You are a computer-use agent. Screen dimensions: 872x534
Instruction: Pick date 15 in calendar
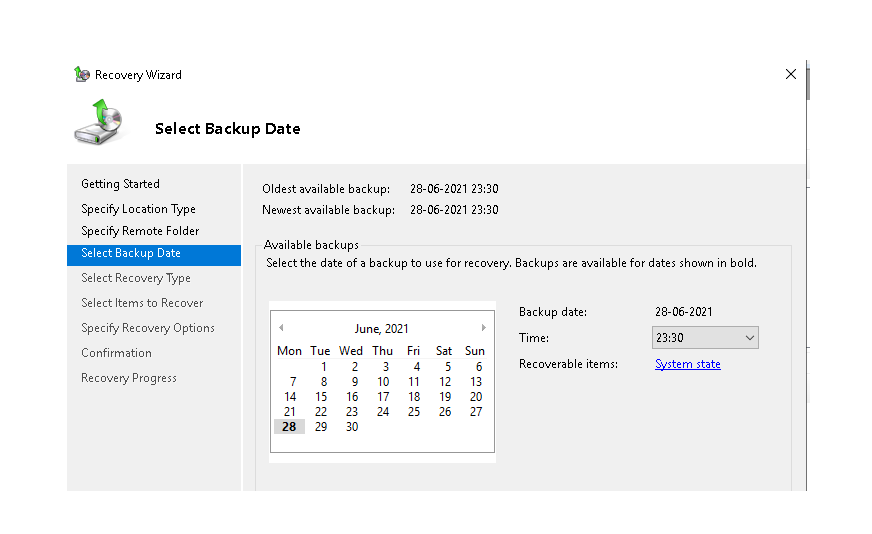[x=321, y=397]
